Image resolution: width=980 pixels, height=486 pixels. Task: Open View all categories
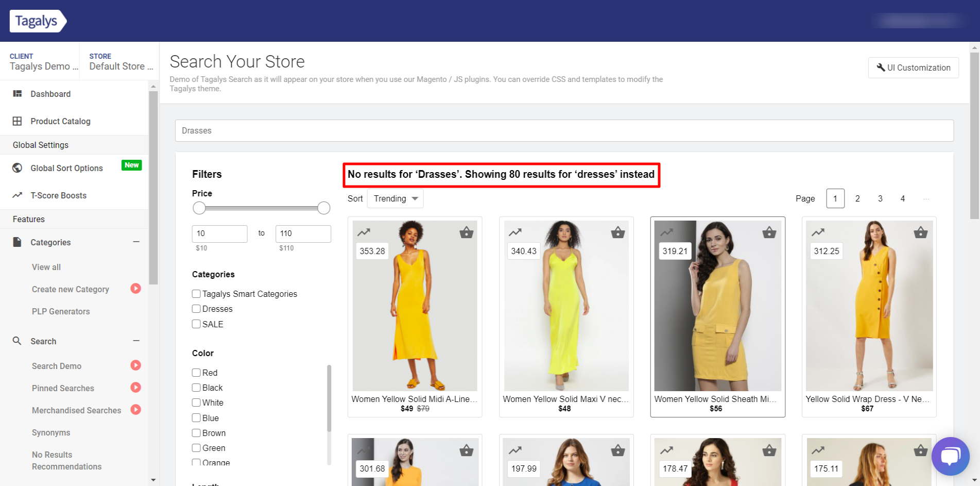click(x=46, y=267)
